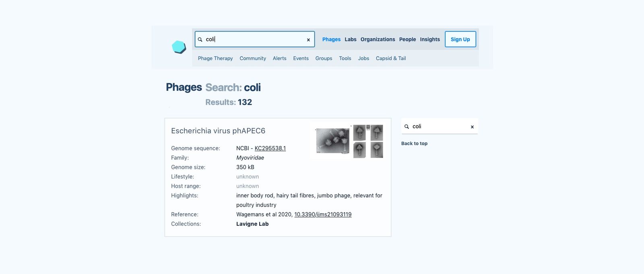Click the magnifier icon in the sidebar search
This screenshot has height=274, width=644.
(407, 127)
